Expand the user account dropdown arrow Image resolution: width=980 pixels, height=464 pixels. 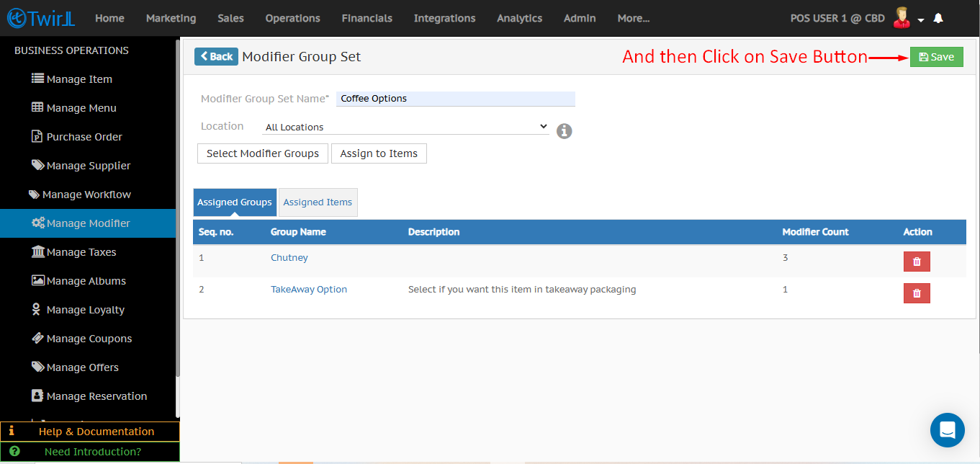[921, 20]
